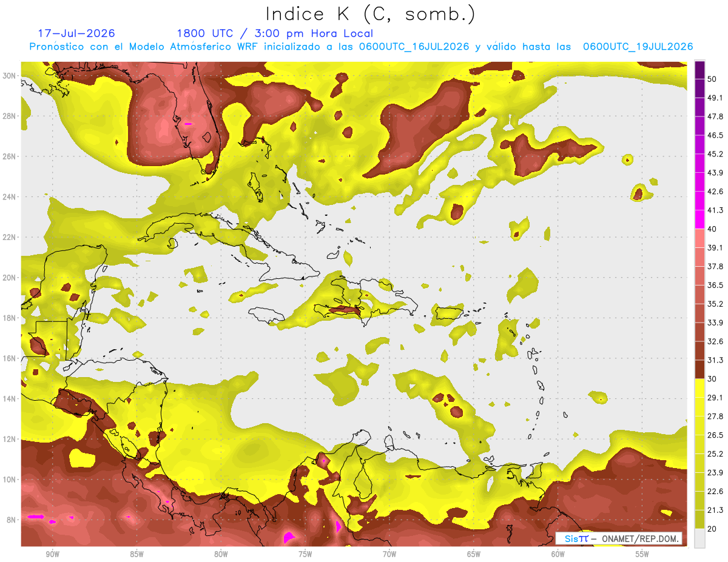Viewport: 728px width, 562px height.
Task: Click the colorbar value 42.6
Action: click(x=715, y=192)
